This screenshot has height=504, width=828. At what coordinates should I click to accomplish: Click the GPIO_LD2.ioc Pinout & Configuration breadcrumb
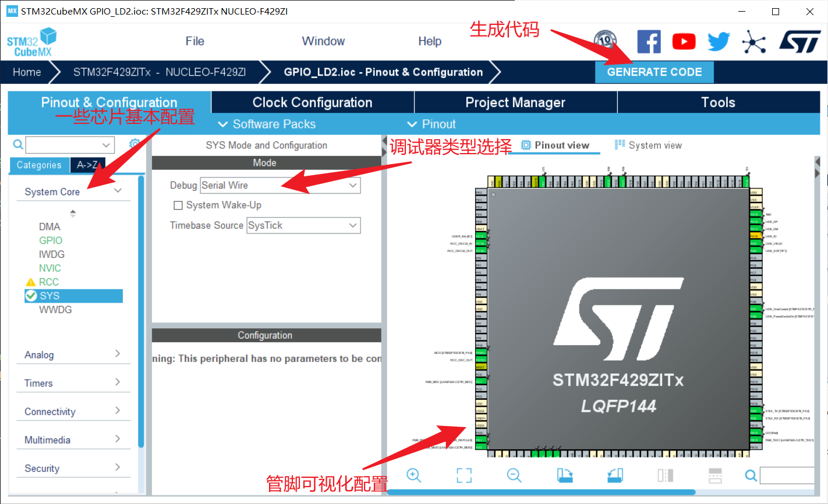pyautogui.click(x=383, y=72)
